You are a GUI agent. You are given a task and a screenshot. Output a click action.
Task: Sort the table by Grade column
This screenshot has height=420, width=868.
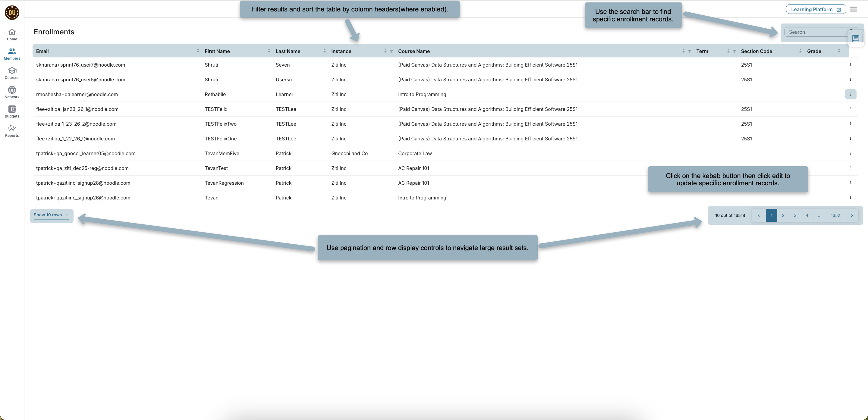[x=839, y=51]
